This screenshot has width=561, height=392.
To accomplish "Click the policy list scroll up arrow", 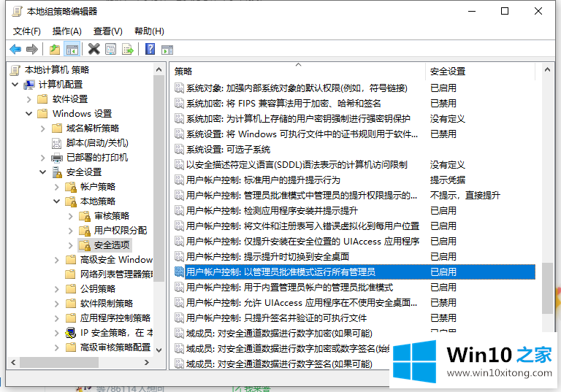I will 547,70.
